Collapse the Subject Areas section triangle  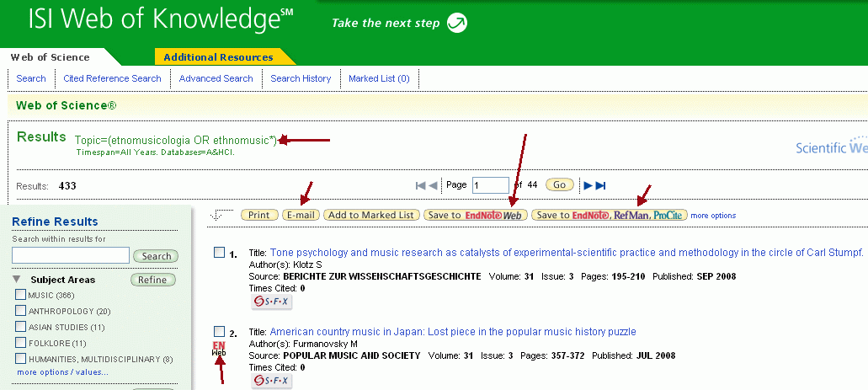click(x=17, y=280)
